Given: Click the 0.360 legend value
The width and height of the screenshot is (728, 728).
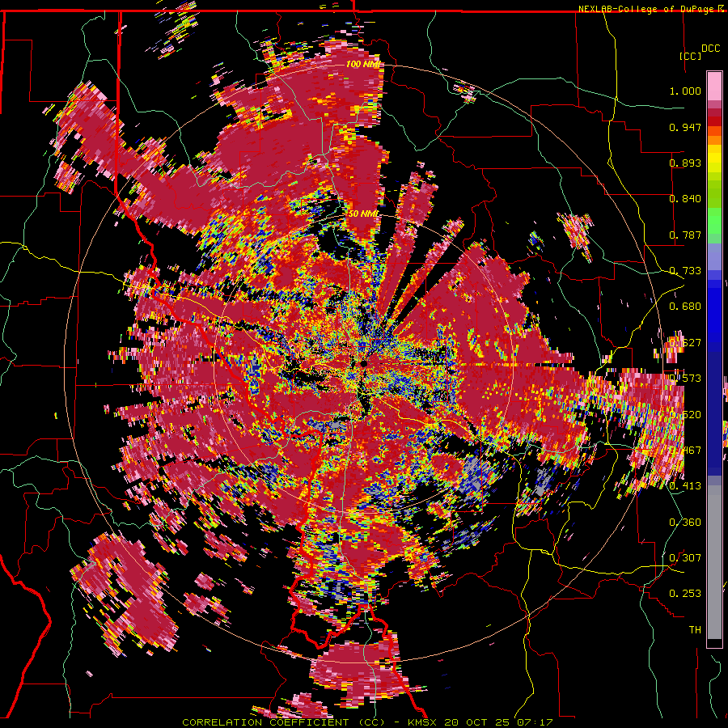Looking at the screenshot, I should point(685,523).
